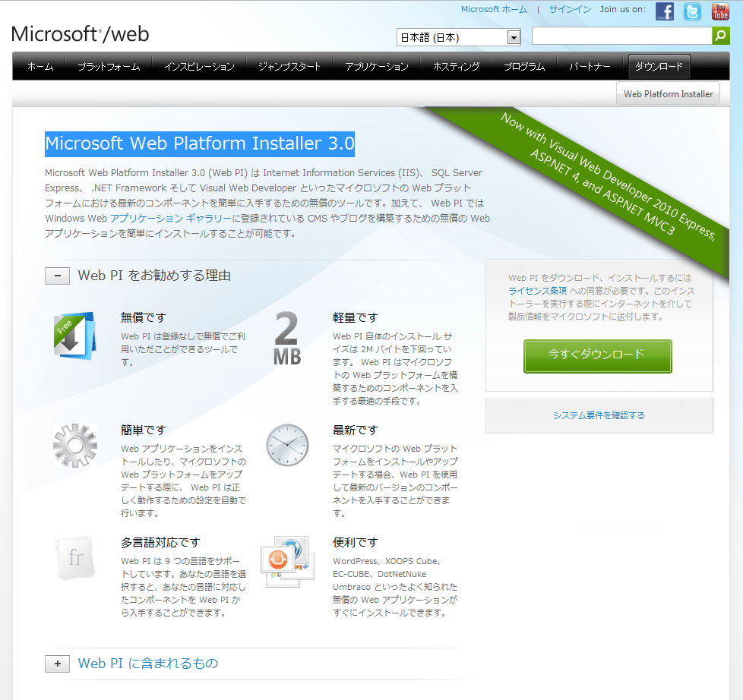Click the 'fr' language icon
This screenshot has height=700, width=743.
[x=75, y=558]
